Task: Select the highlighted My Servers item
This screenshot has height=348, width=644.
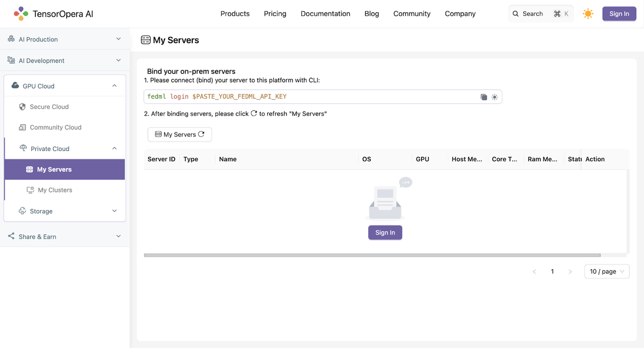Action: (x=65, y=169)
